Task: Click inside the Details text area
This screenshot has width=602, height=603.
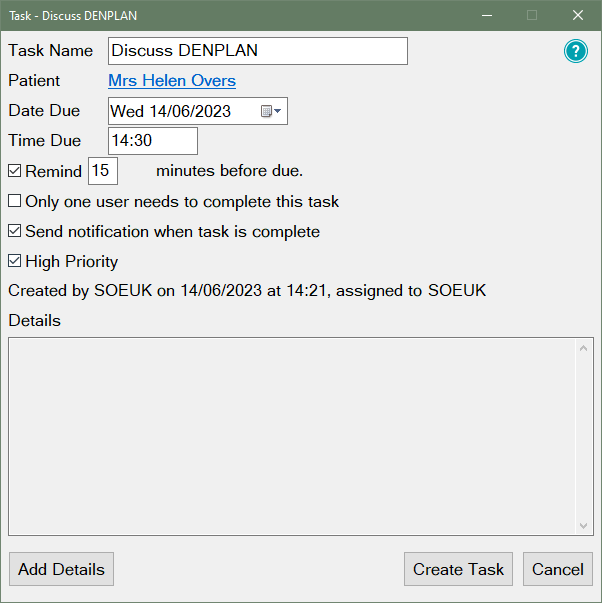Action: 290,436
